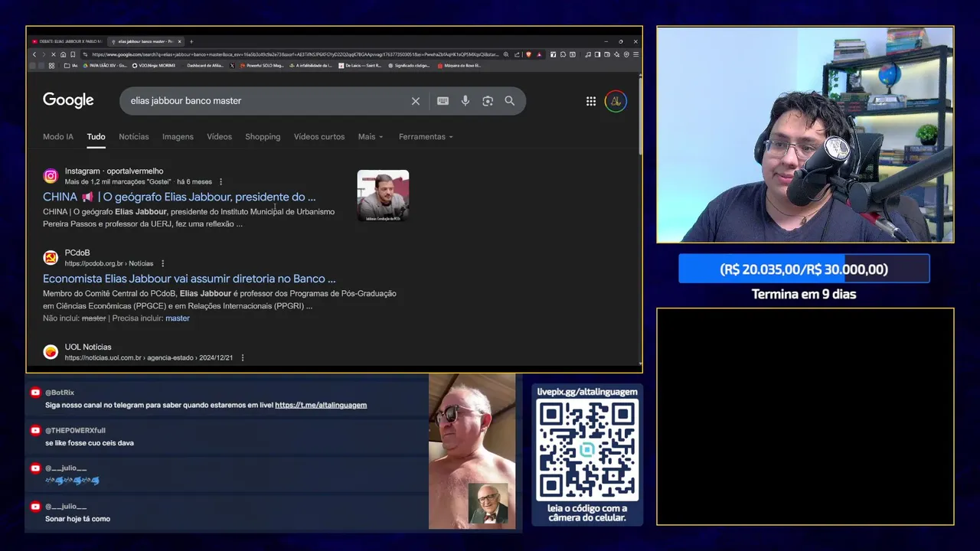980x551 pixels.
Task: Stop loading the page with X button
Action: point(54,54)
